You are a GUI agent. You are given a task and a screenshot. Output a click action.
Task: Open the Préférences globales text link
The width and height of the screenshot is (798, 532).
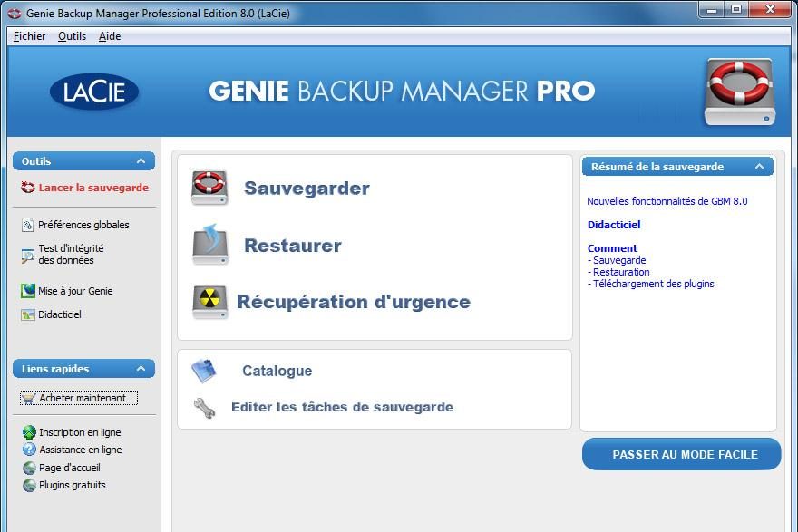click(x=83, y=225)
